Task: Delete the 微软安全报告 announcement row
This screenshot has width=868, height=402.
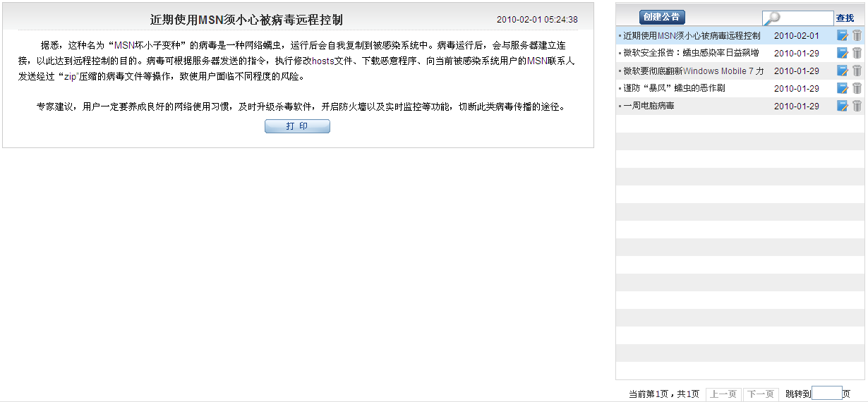Action: click(857, 53)
